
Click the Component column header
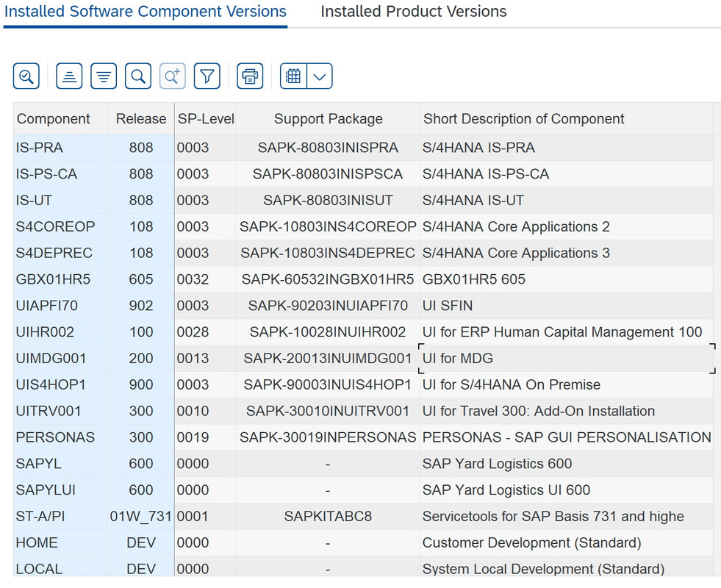[x=54, y=118]
